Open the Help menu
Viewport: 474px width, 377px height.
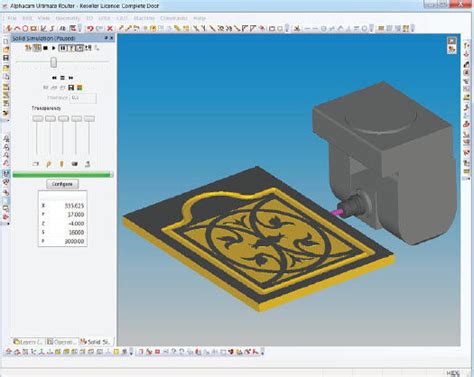click(x=199, y=18)
